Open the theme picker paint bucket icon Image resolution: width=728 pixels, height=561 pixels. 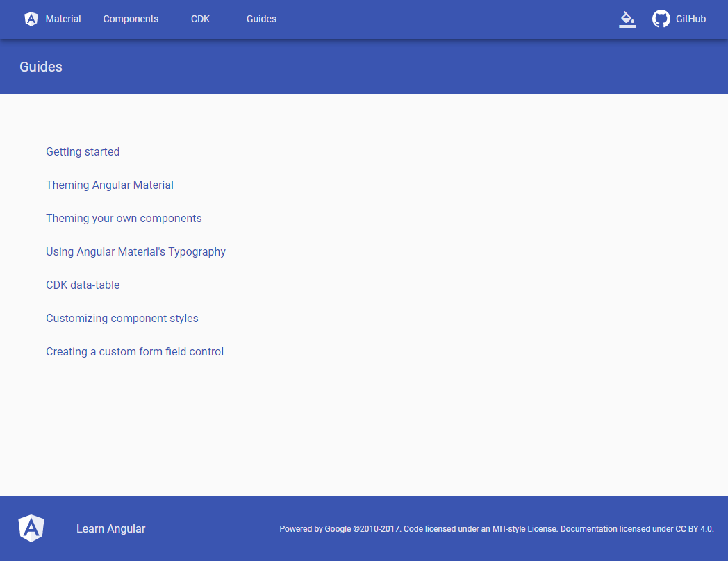627,19
